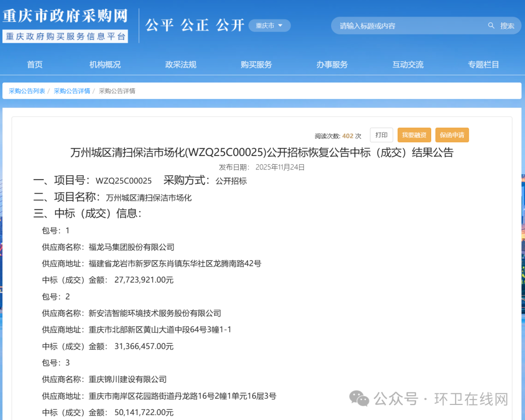Select the amount 50,141,722.00元
The height and width of the screenshot is (420, 525).
[x=144, y=413]
